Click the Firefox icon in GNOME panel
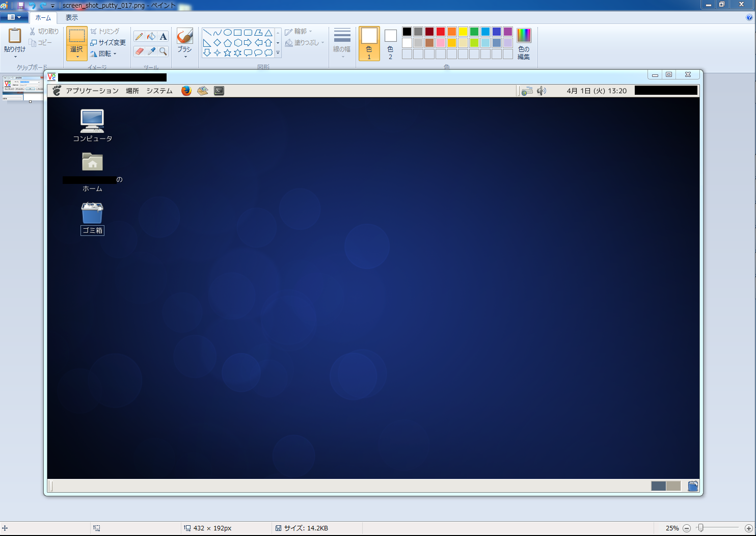 186,91
